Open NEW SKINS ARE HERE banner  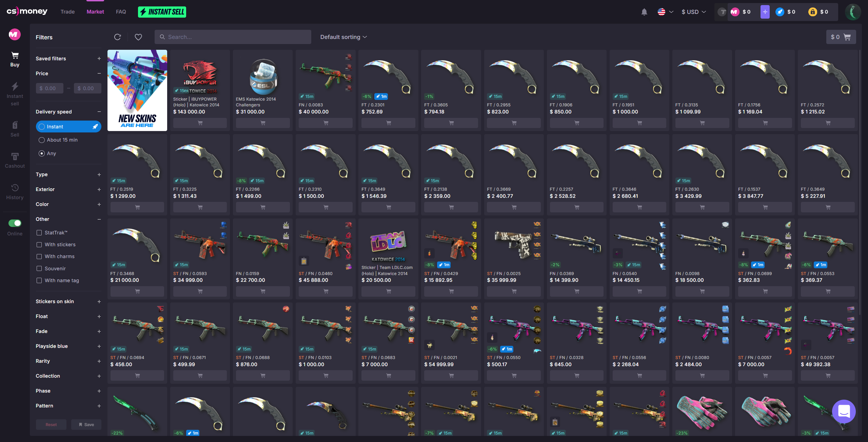[137, 90]
